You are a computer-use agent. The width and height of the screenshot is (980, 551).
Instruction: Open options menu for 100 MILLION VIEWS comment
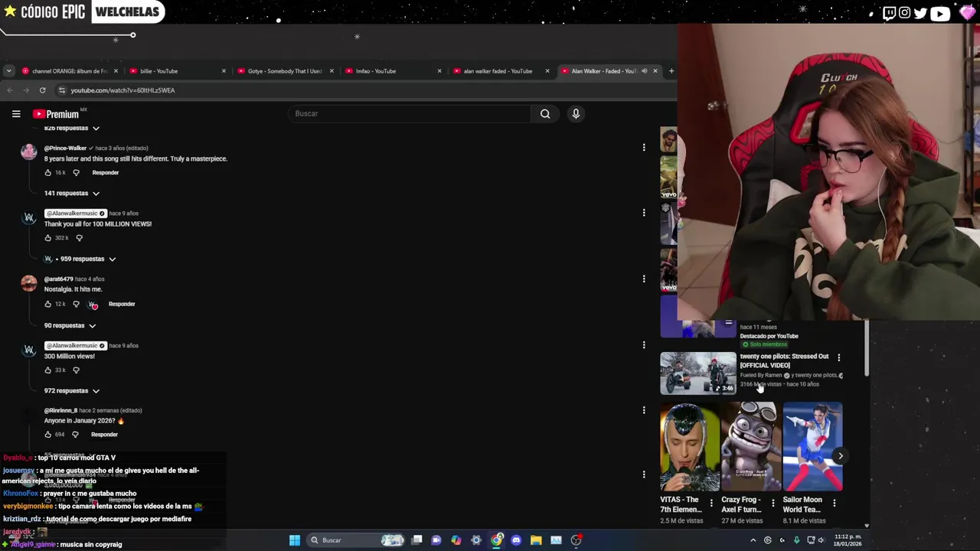[644, 213]
